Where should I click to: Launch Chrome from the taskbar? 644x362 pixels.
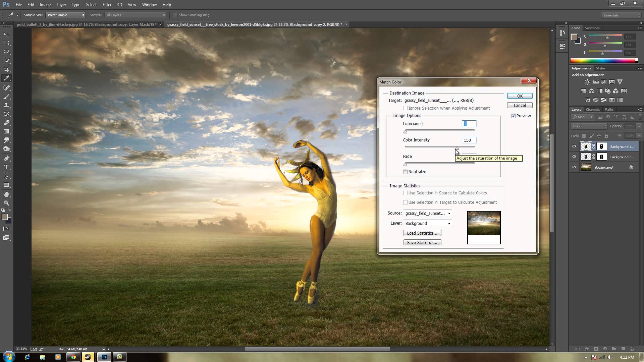pos(73,357)
